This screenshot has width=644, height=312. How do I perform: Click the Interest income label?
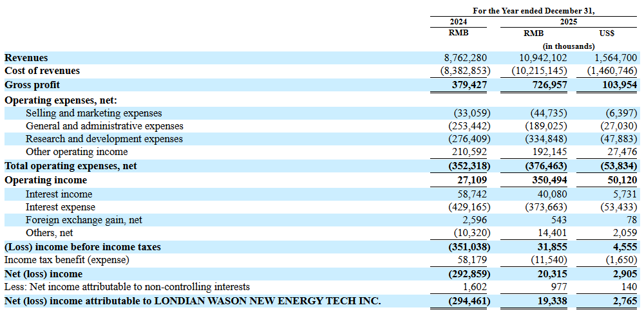59,194
